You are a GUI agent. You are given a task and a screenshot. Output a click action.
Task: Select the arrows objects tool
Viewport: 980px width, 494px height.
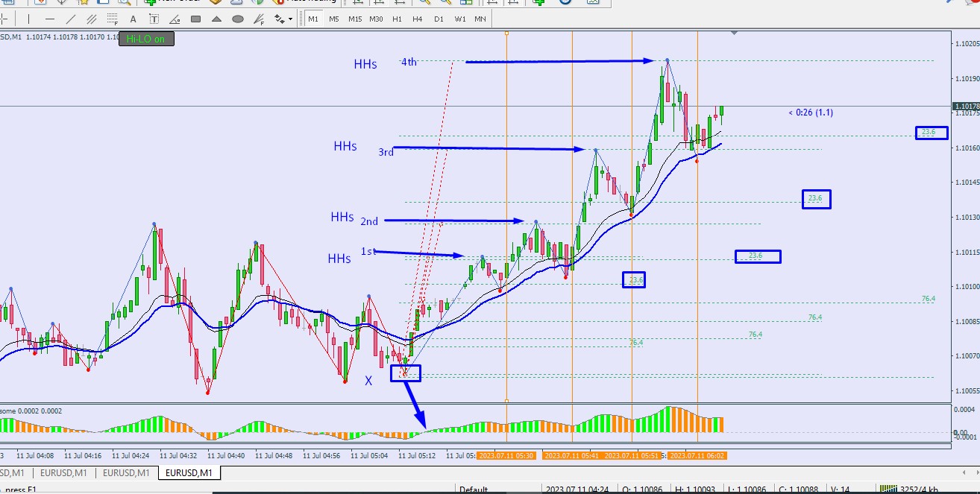[278, 19]
